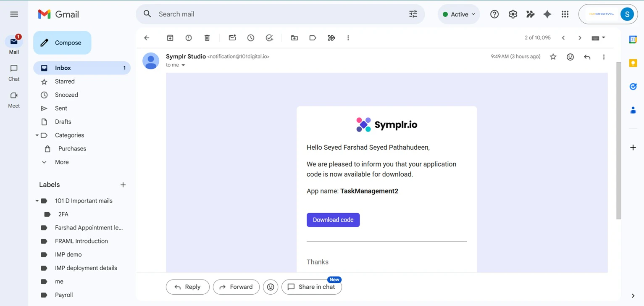Open the Gemini sparkle icon
Viewport: 644px width, 306px height.
pos(547,14)
